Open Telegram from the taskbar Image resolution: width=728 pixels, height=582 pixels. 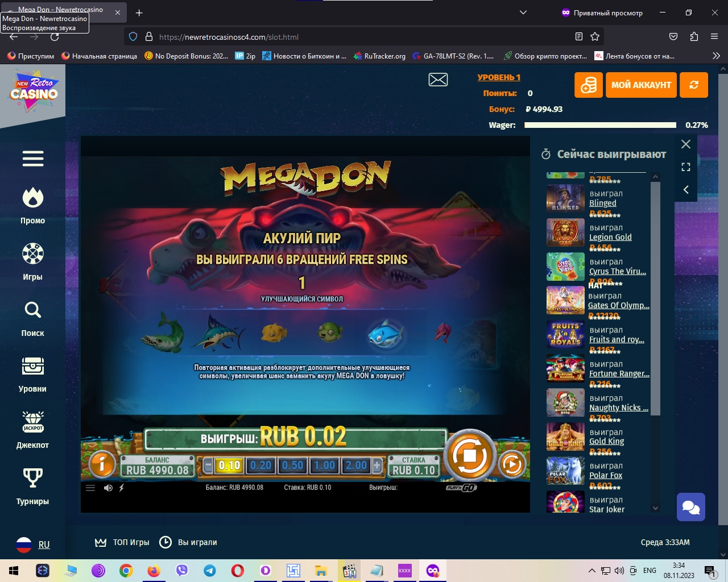click(210, 571)
